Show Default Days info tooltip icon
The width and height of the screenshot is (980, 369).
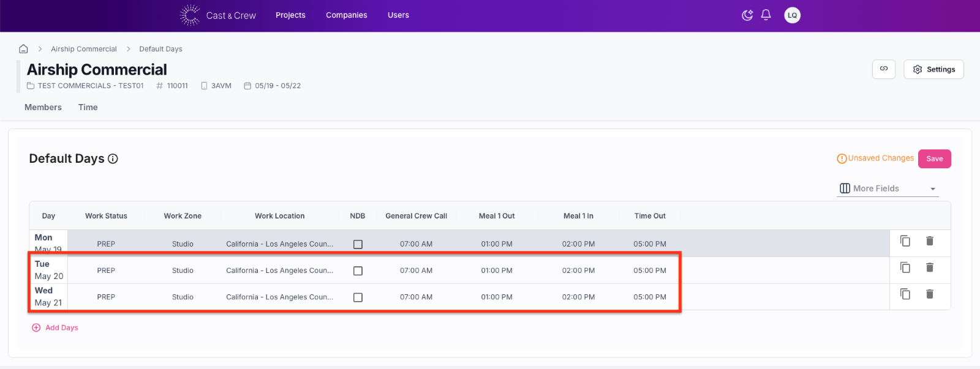pyautogui.click(x=113, y=158)
